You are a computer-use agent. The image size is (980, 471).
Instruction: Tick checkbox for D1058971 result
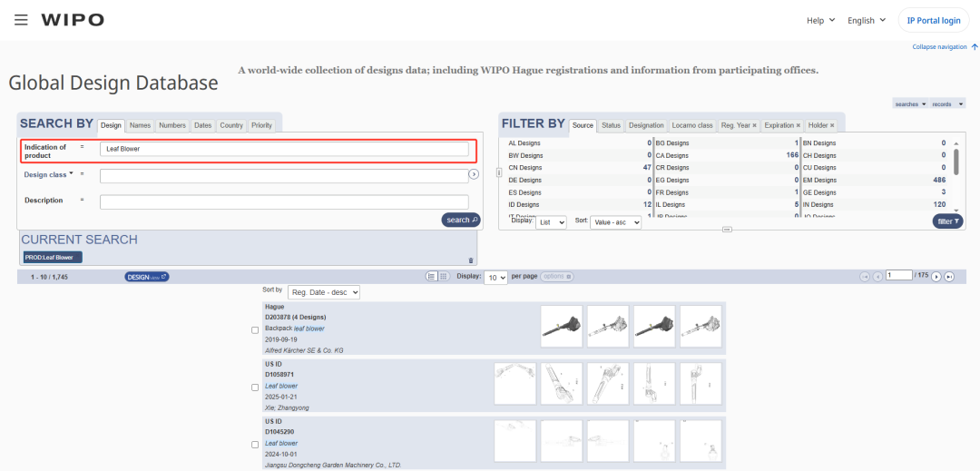tap(255, 388)
